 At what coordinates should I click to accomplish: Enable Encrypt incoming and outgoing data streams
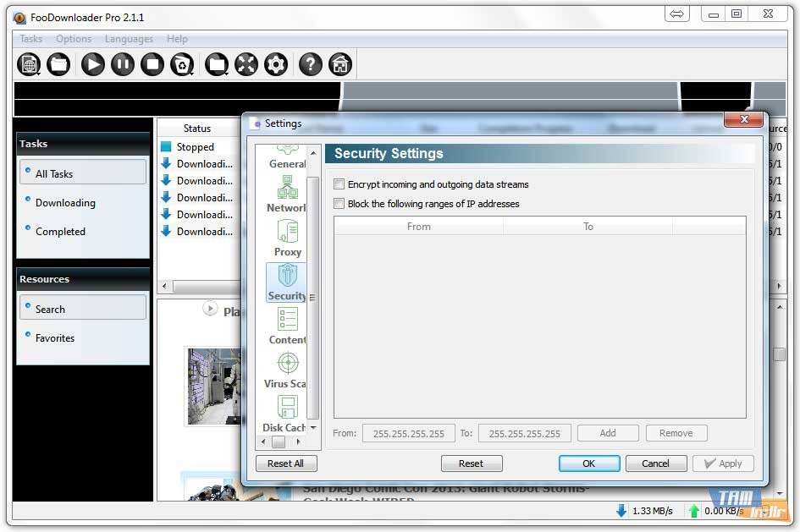coord(339,184)
